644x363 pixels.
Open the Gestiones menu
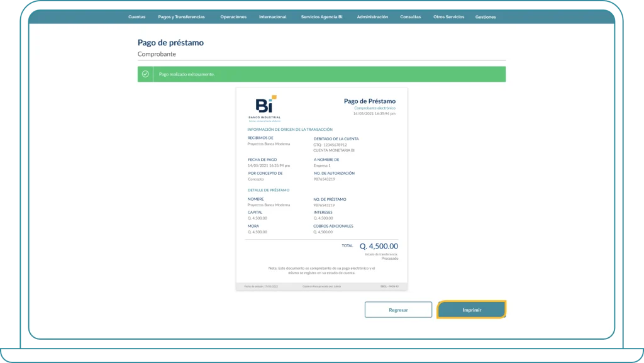tap(486, 17)
